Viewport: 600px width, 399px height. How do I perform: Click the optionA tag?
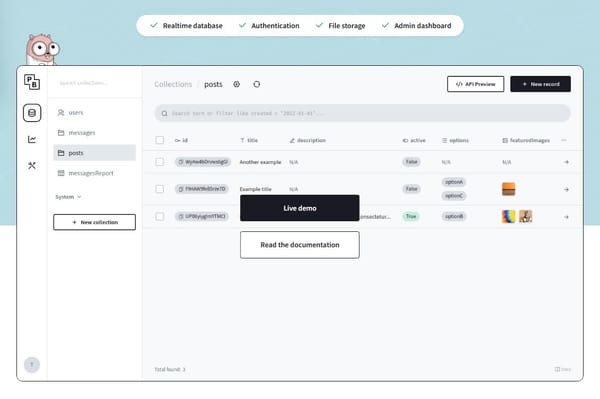coord(454,182)
